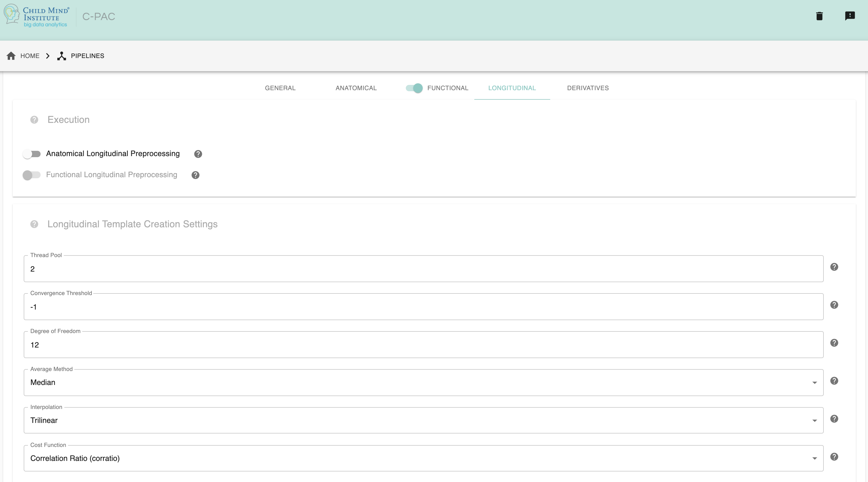This screenshot has height=482, width=868.
Task: Disable the Functional tab toggle switch
Action: pyautogui.click(x=414, y=88)
